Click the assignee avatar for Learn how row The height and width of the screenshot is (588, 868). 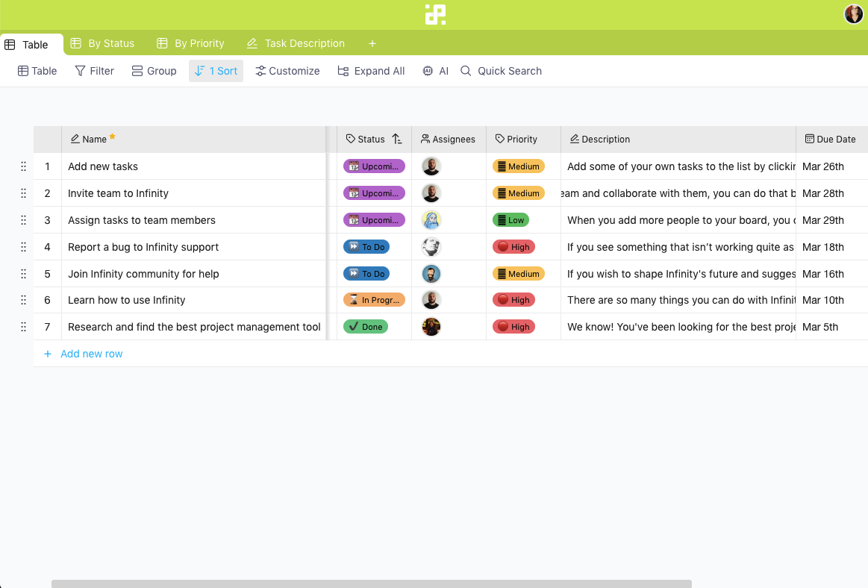tap(431, 300)
